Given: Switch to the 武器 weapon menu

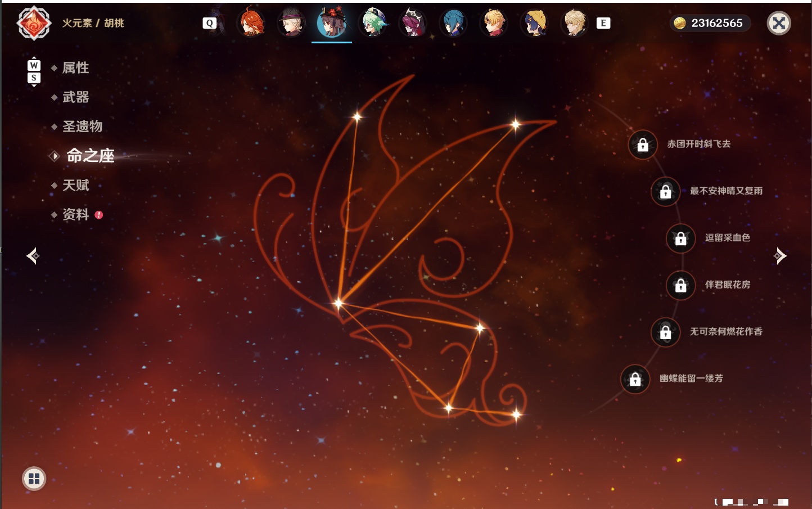Looking at the screenshot, I should pyautogui.click(x=75, y=97).
